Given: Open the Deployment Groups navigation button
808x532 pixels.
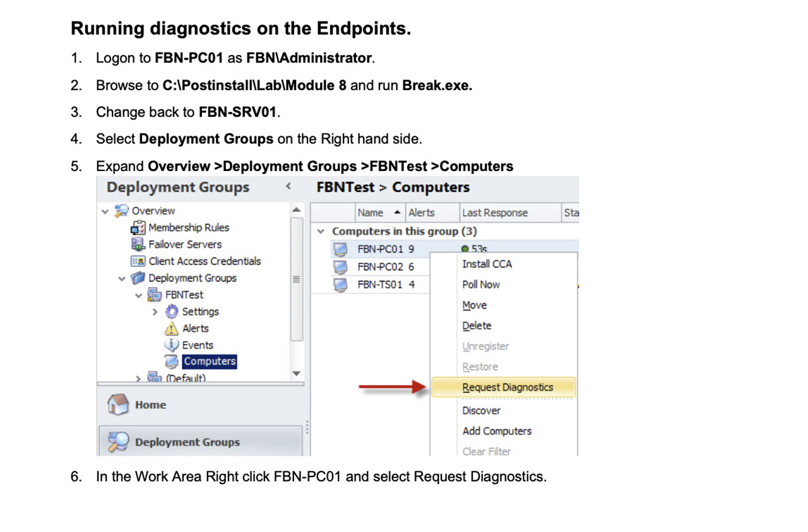Looking at the screenshot, I should click(x=187, y=442).
